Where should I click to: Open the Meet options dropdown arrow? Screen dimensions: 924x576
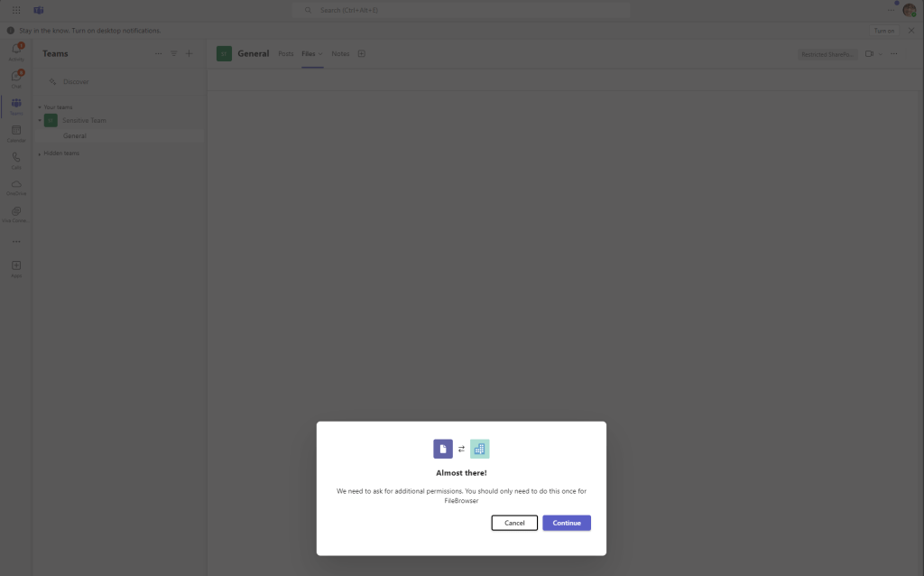881,53
